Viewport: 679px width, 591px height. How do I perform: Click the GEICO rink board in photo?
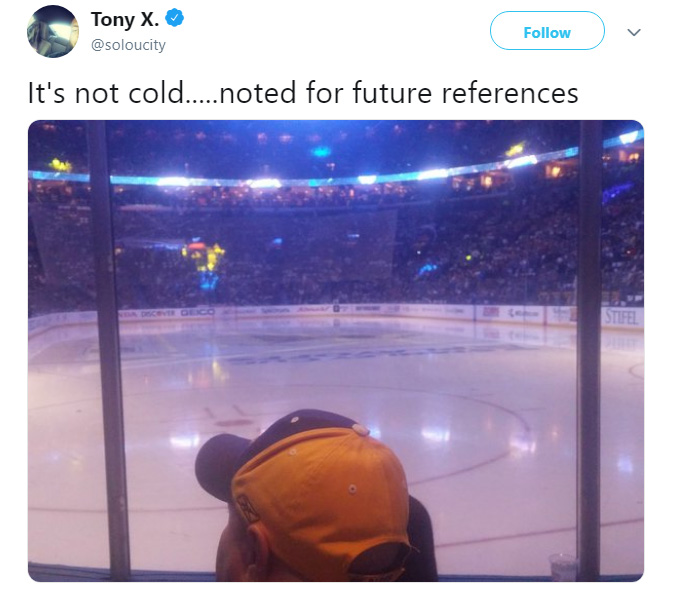(197, 312)
